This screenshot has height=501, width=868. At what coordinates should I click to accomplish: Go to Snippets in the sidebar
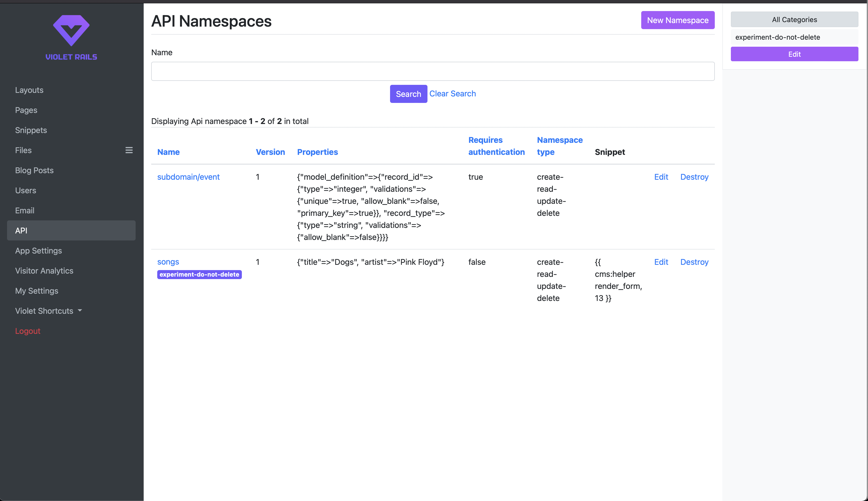(x=31, y=130)
